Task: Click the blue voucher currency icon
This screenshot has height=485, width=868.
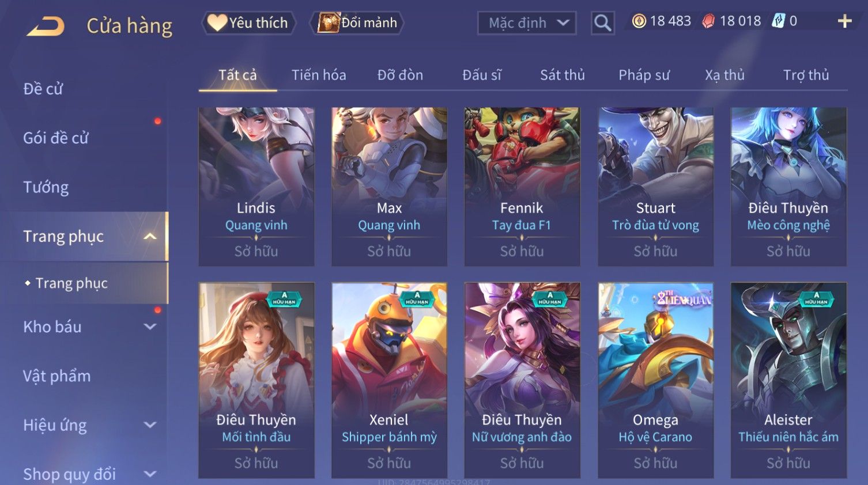Action: [x=778, y=21]
